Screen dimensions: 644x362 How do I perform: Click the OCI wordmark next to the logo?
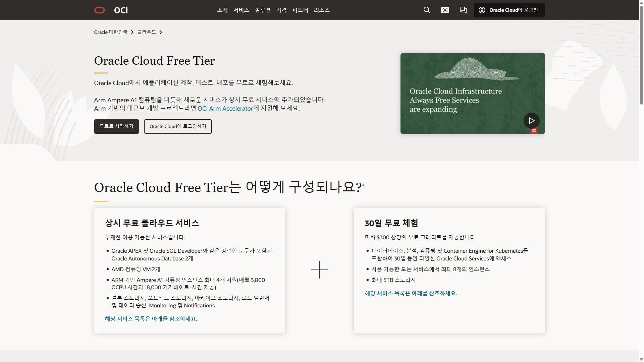point(121,10)
